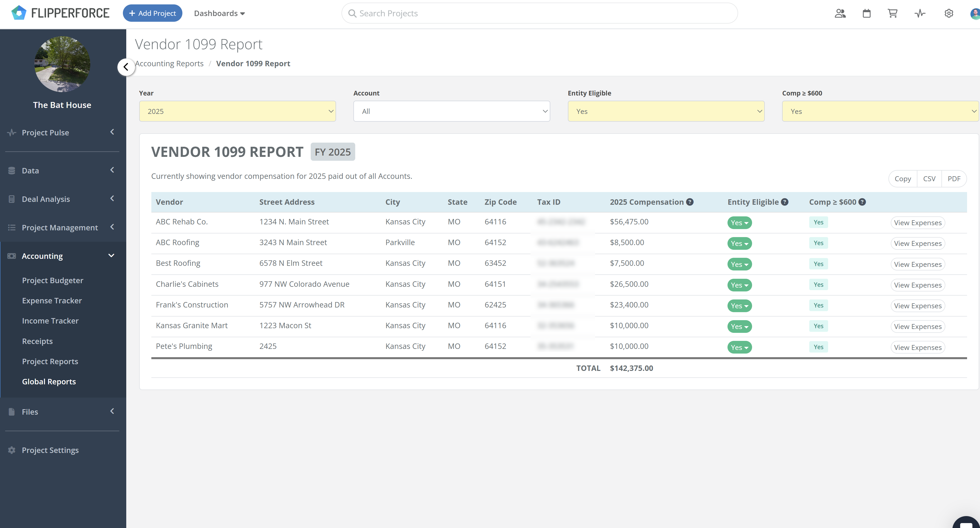This screenshot has height=528, width=980.
Task: Toggle Entity Eligible Yes for Charlie's Cabinets
Action: pyautogui.click(x=739, y=285)
